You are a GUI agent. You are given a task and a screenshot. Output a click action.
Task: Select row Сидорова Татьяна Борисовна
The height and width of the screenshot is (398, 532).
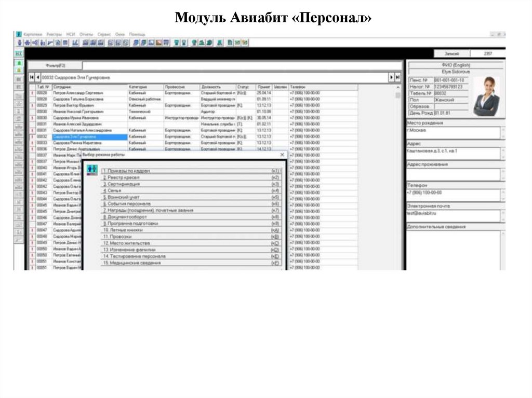point(193,99)
